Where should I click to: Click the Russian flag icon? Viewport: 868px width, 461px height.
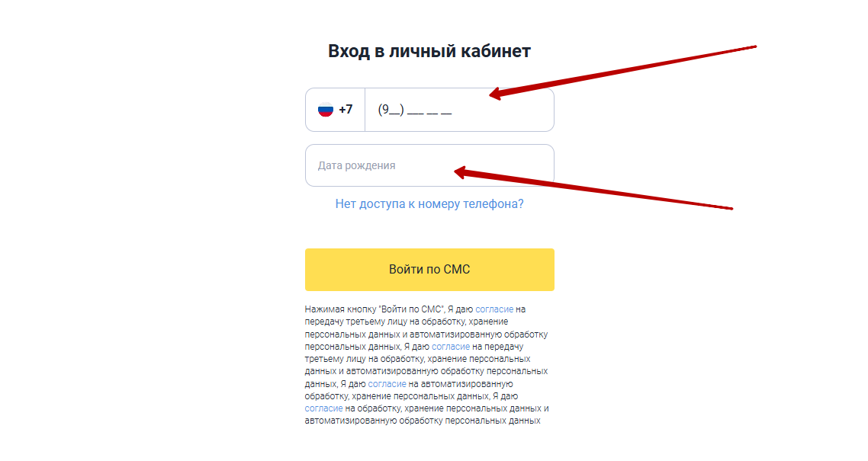coord(326,110)
